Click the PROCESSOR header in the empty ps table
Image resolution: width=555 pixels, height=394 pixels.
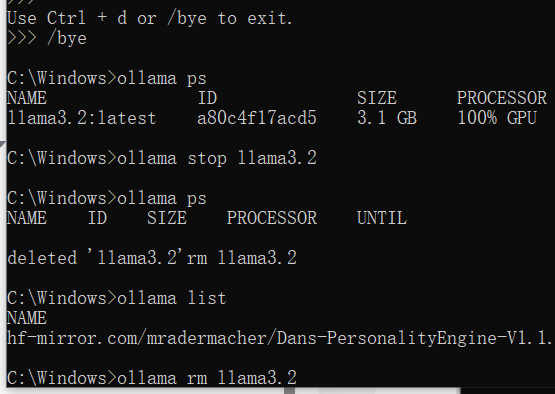coord(272,218)
